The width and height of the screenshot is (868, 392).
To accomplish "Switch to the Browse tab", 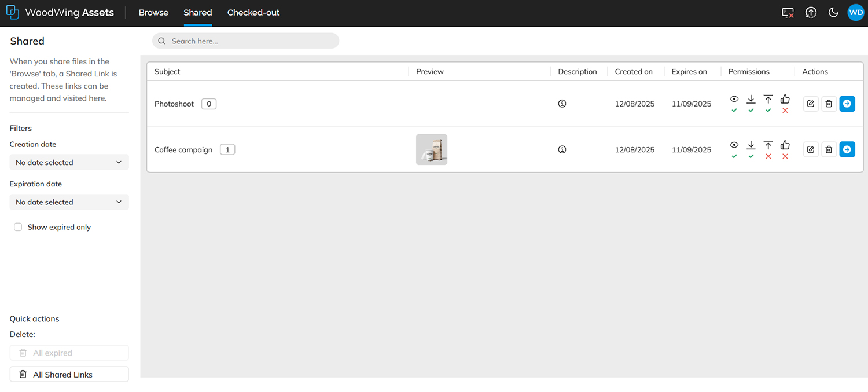I will coord(153,12).
